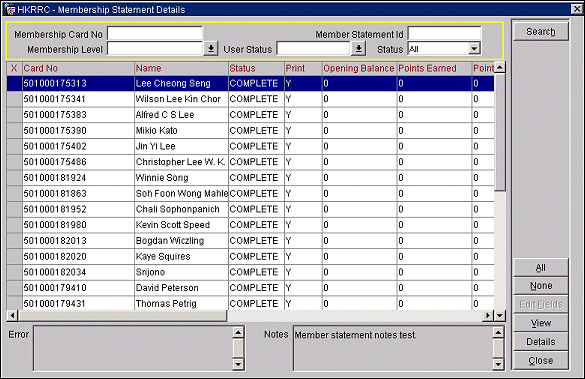Image resolution: width=585 pixels, height=379 pixels.
Task: Click Notes box scroll down arrow
Action: (498, 364)
